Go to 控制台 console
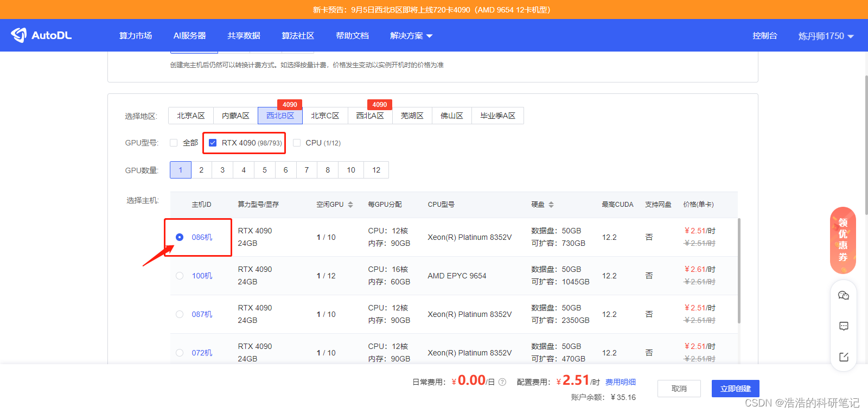868x413 pixels. click(765, 36)
